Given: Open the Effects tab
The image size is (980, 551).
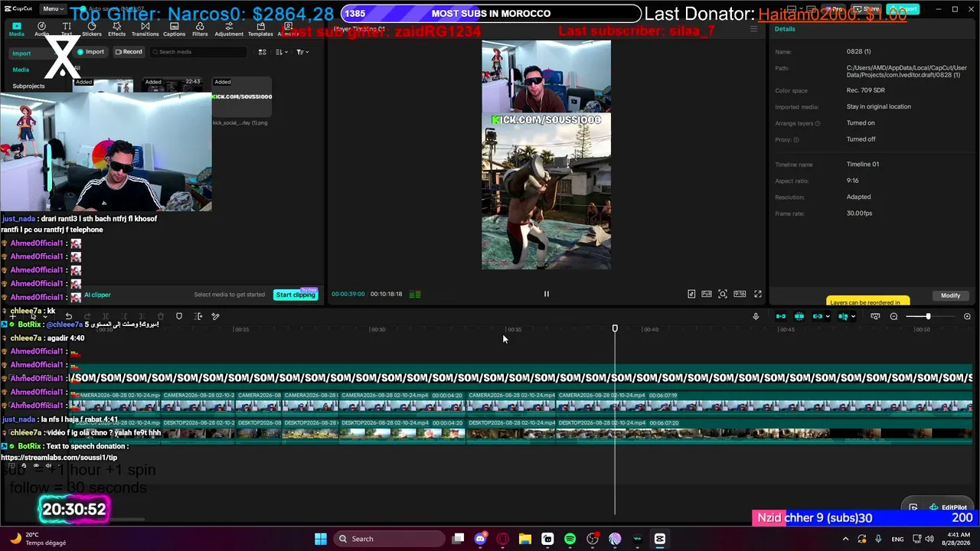Looking at the screenshot, I should pos(116,29).
